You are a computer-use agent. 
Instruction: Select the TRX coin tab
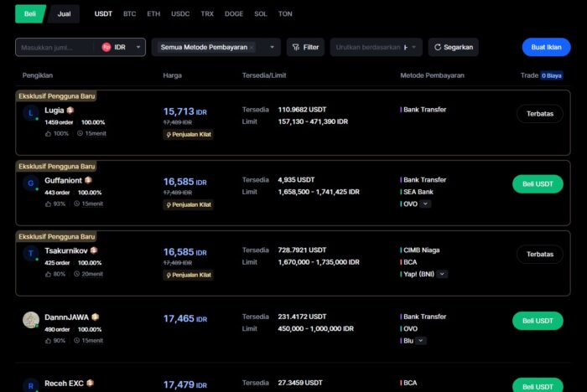coord(207,14)
